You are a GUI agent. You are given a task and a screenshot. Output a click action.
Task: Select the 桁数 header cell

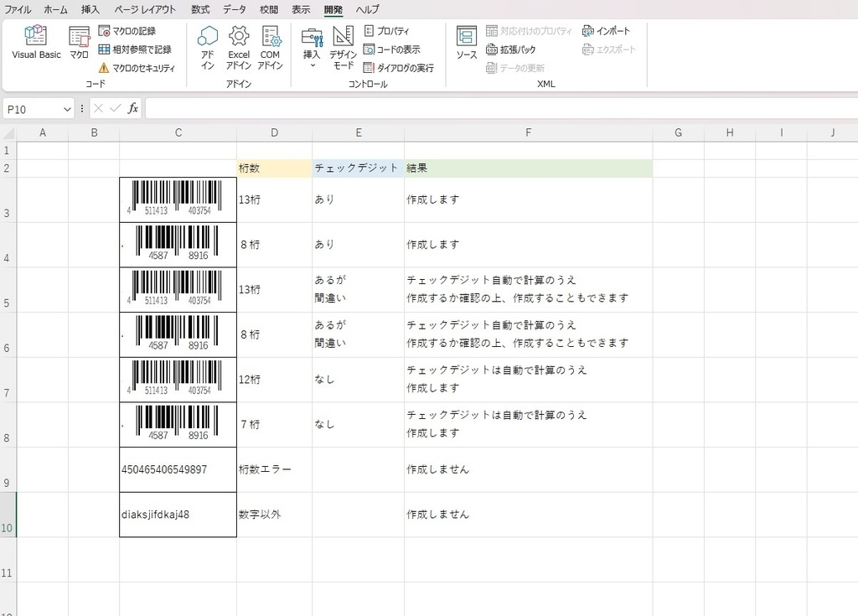click(274, 168)
